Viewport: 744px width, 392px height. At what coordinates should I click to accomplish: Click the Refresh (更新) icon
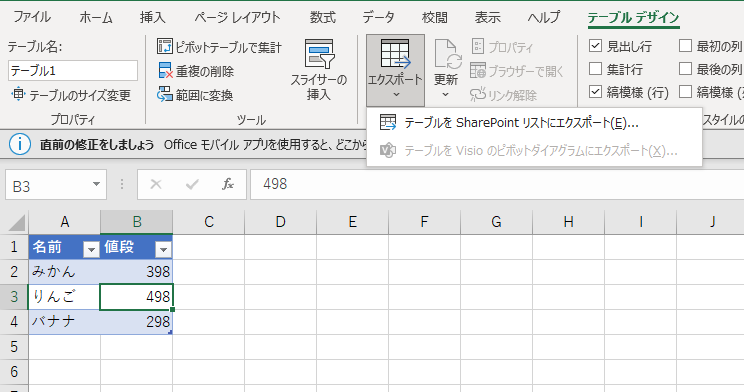tap(448, 54)
